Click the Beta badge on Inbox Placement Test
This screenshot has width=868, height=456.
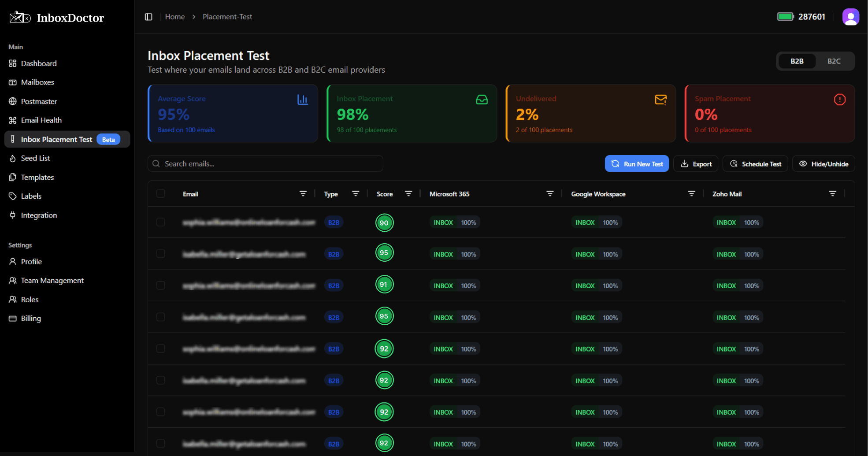(108, 139)
